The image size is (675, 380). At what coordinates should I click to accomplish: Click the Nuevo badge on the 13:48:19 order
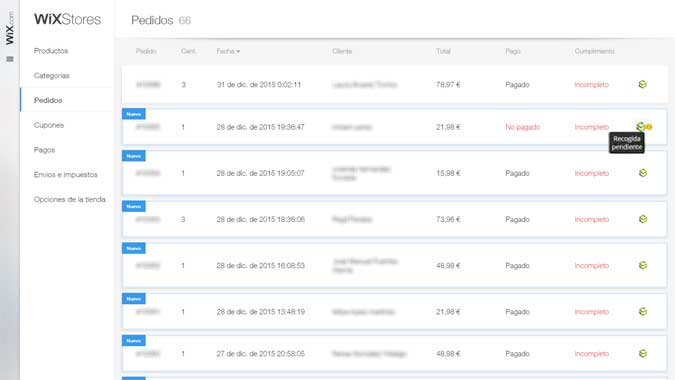[x=133, y=299]
